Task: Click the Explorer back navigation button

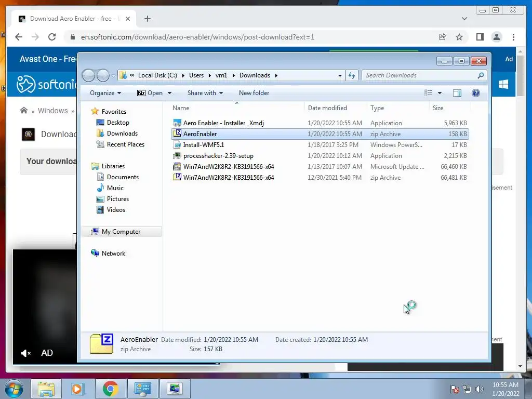Action: 88,75
